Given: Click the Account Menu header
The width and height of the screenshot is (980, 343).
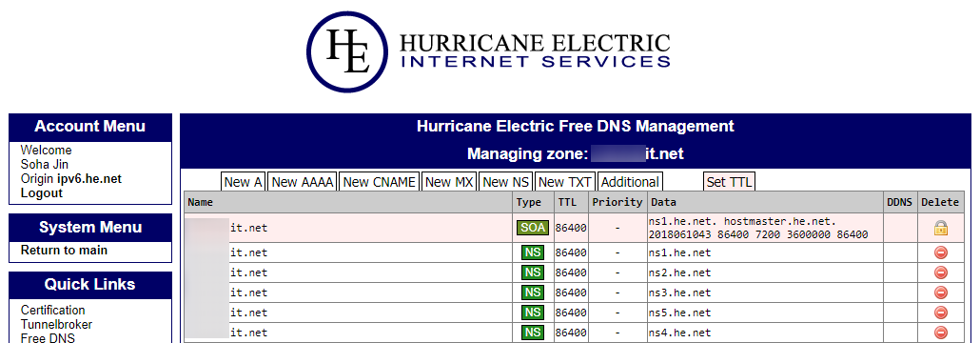Looking at the screenshot, I should click(x=90, y=127).
